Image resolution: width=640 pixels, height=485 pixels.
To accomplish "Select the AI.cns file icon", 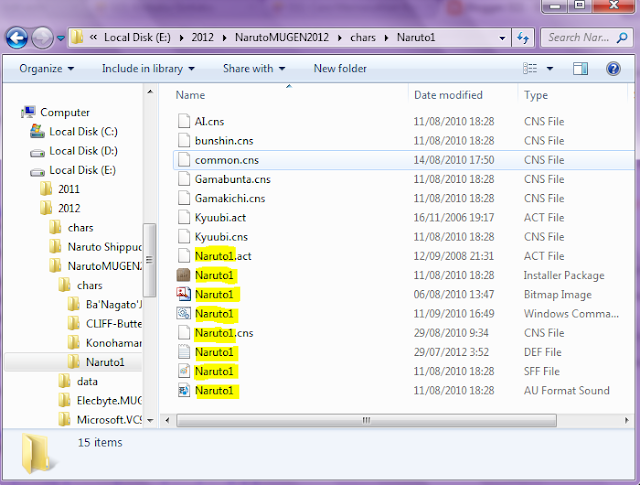I will [x=184, y=121].
